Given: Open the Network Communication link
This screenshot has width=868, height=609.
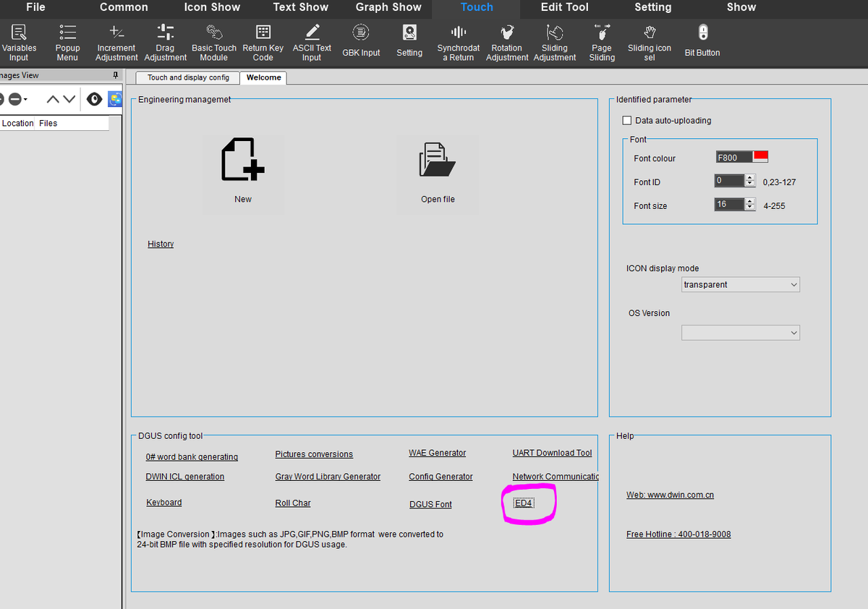Looking at the screenshot, I should (556, 477).
